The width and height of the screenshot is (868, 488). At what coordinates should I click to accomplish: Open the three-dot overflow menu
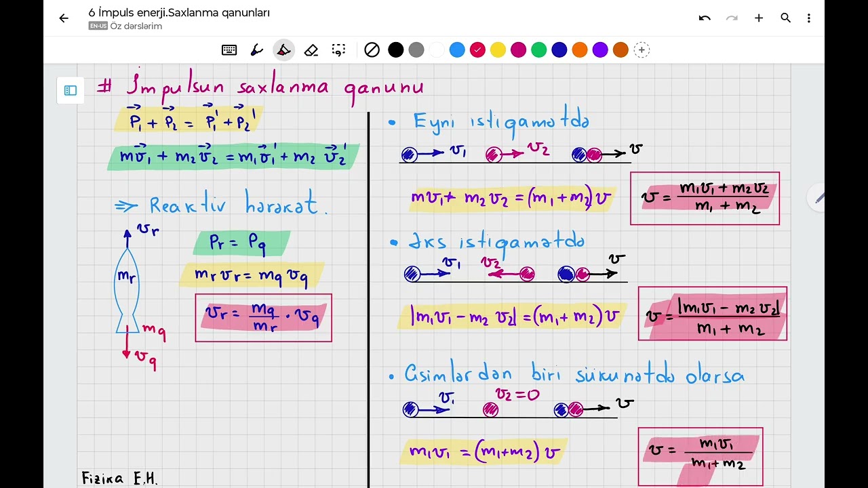pyautogui.click(x=808, y=18)
